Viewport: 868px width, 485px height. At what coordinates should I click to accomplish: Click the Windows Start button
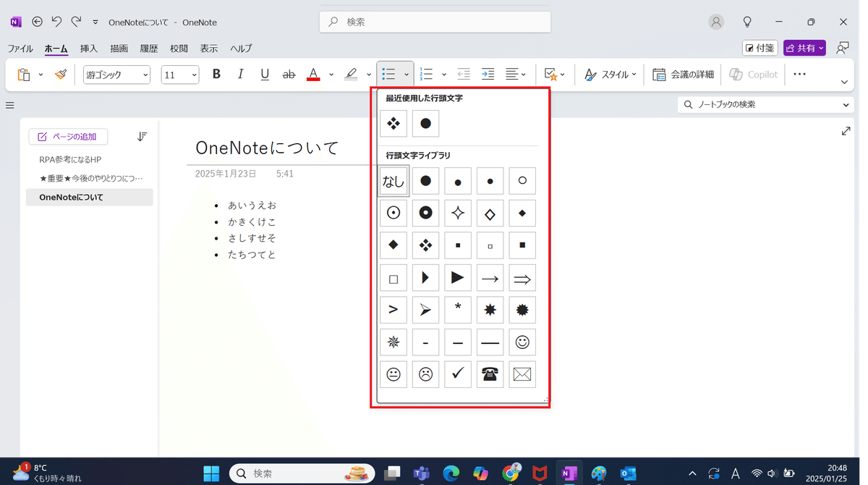[211, 473]
